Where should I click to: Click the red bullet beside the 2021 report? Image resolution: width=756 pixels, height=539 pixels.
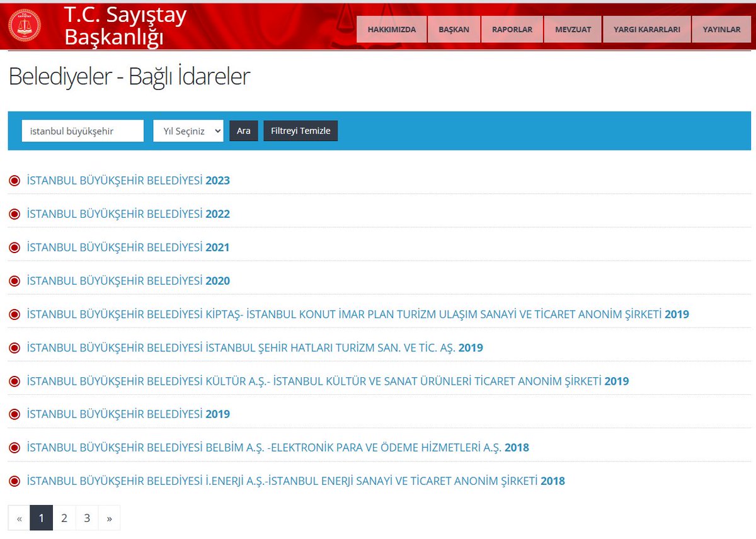coord(14,247)
